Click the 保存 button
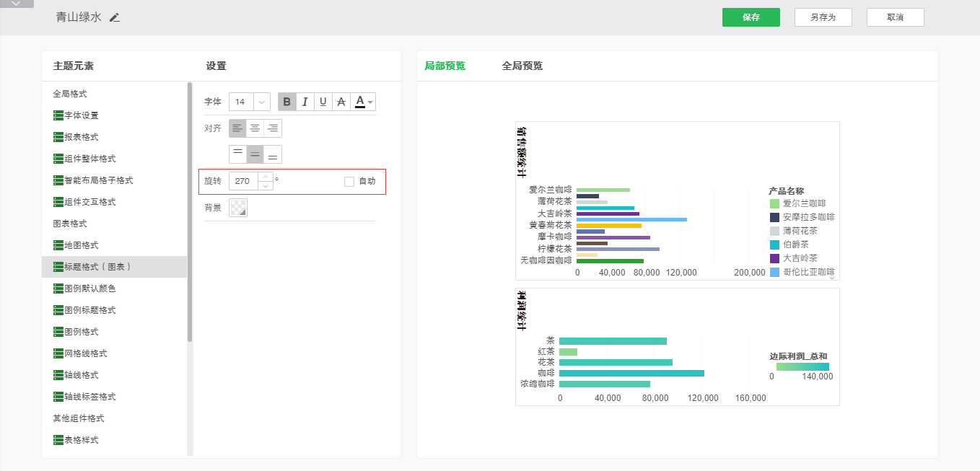The height and width of the screenshot is (471, 980). (x=751, y=17)
